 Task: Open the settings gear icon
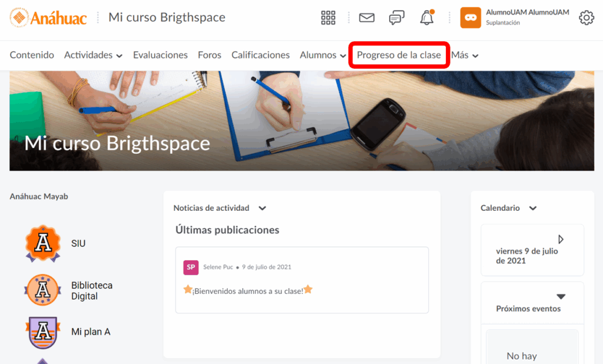click(587, 18)
